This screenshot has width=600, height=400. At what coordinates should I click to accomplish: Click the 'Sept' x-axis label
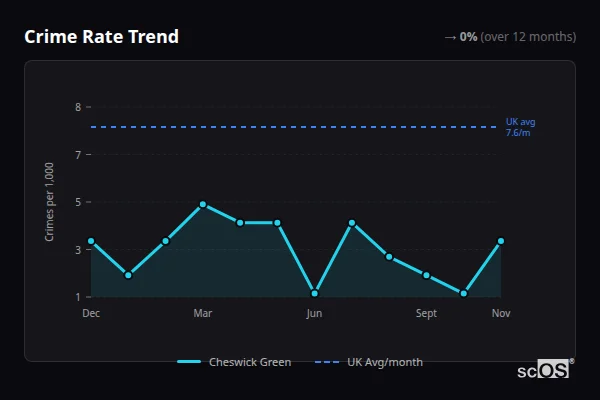tap(426, 313)
